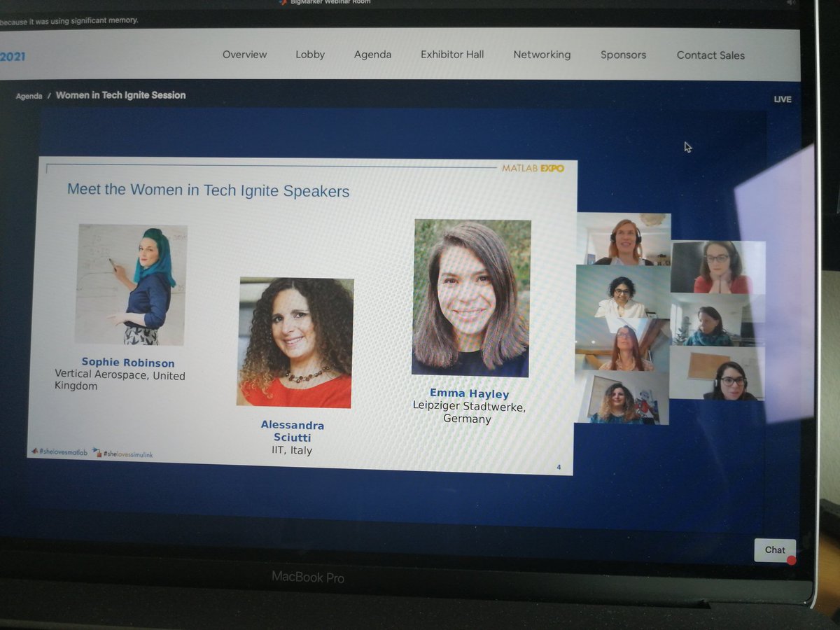
Task: Click the LIVE indicator badge
Action: point(783,99)
